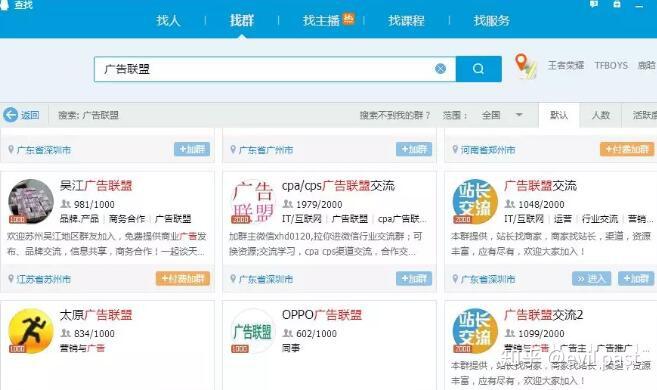Click the 王者荣耀 hot keyword

(566, 65)
